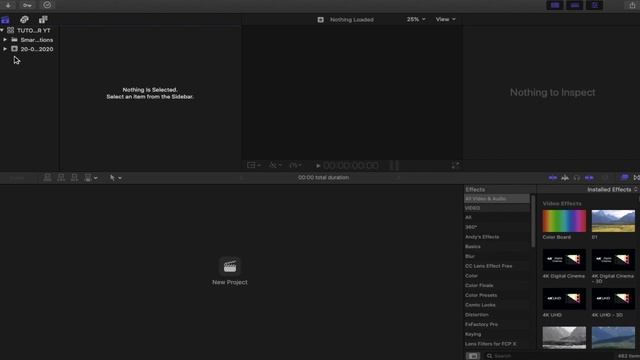Toggle solo headphones button
640x360 pixels.
[x=577, y=178]
